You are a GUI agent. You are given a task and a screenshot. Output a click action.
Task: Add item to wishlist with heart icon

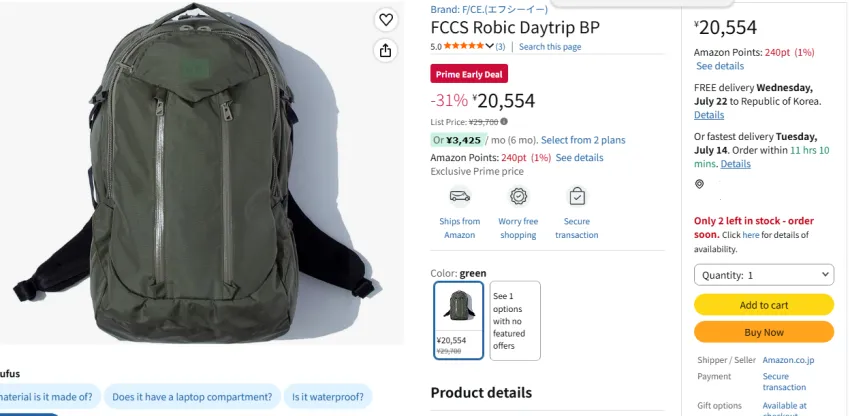[385, 20]
